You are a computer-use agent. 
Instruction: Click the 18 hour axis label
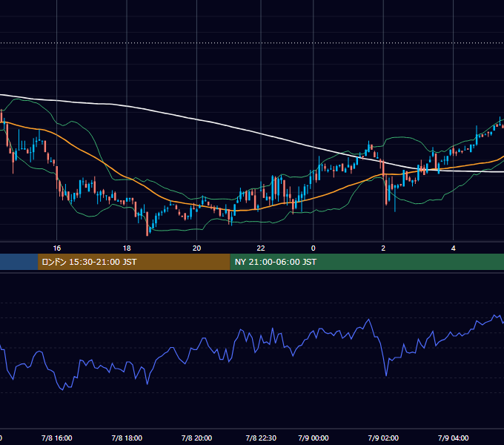pos(127,248)
